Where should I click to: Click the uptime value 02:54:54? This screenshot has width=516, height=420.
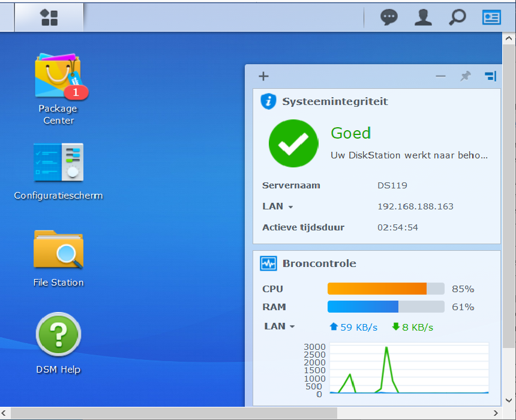(398, 227)
